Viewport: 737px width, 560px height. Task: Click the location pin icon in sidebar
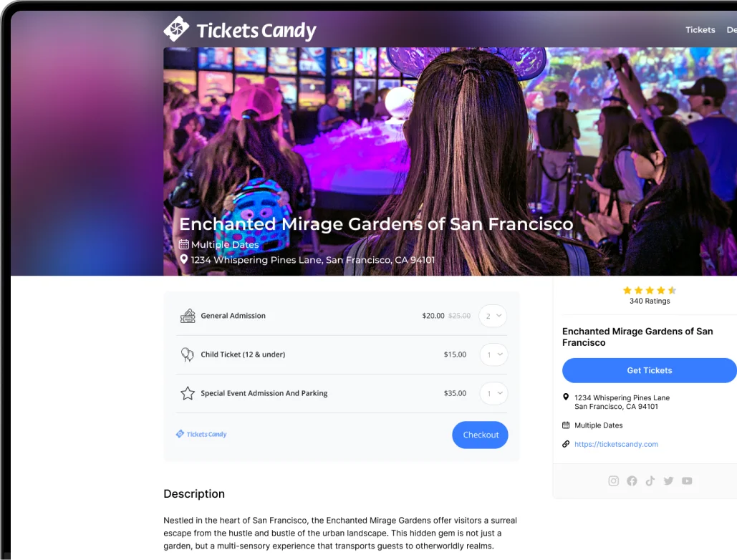coord(566,397)
